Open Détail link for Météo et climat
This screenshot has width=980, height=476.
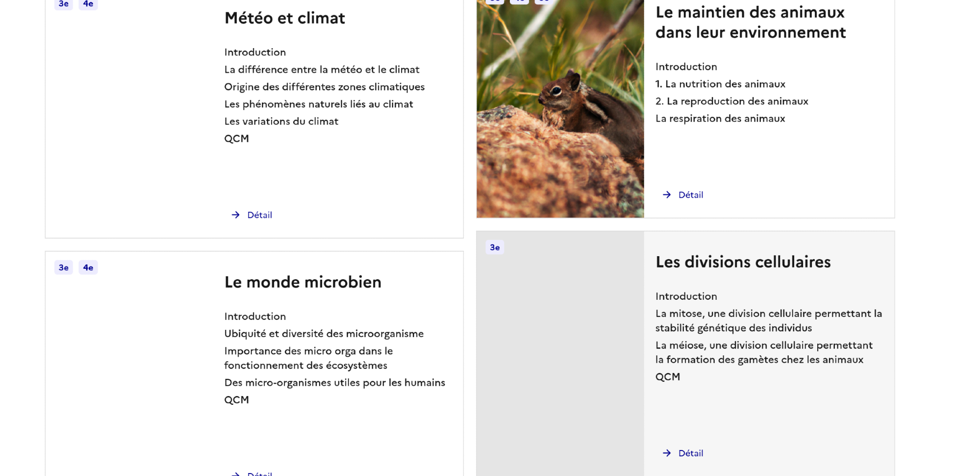pyautogui.click(x=259, y=215)
